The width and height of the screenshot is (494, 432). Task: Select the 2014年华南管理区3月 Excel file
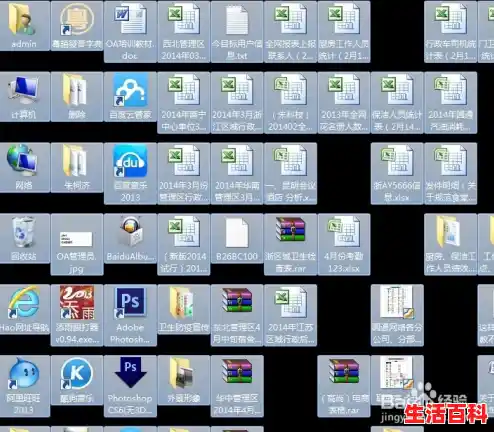(237, 173)
